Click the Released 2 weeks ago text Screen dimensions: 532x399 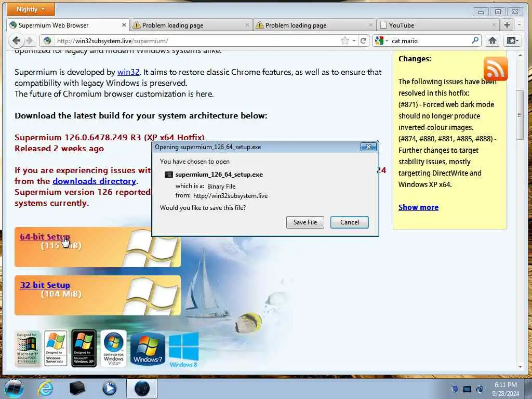point(59,149)
